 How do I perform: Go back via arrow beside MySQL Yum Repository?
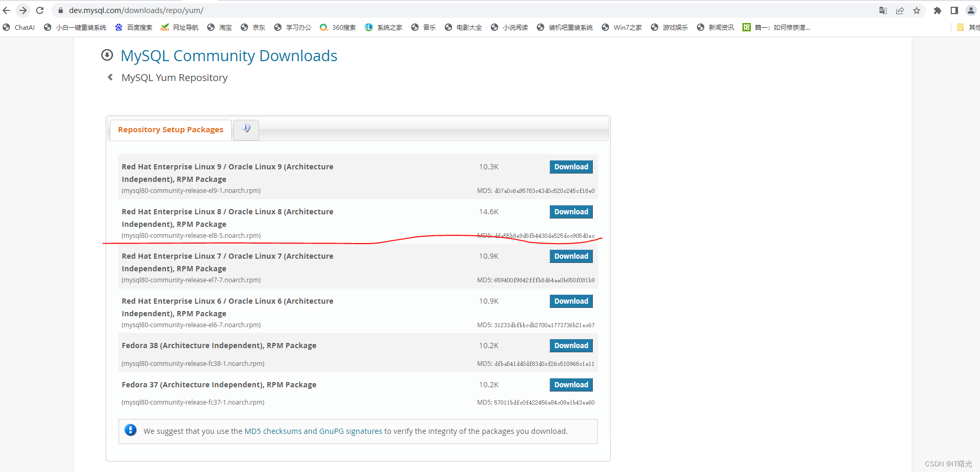[x=110, y=77]
